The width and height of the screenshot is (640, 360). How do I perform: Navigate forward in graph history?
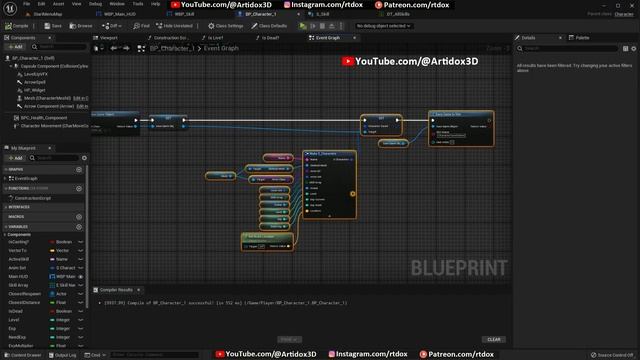coord(126,48)
